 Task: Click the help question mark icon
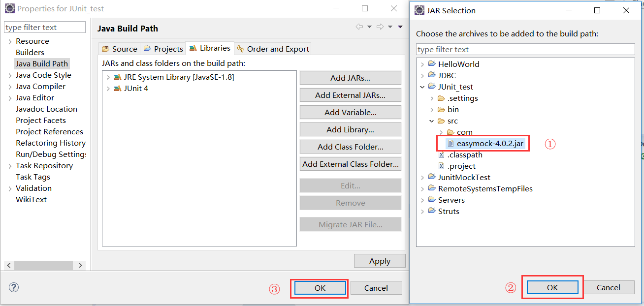click(14, 287)
